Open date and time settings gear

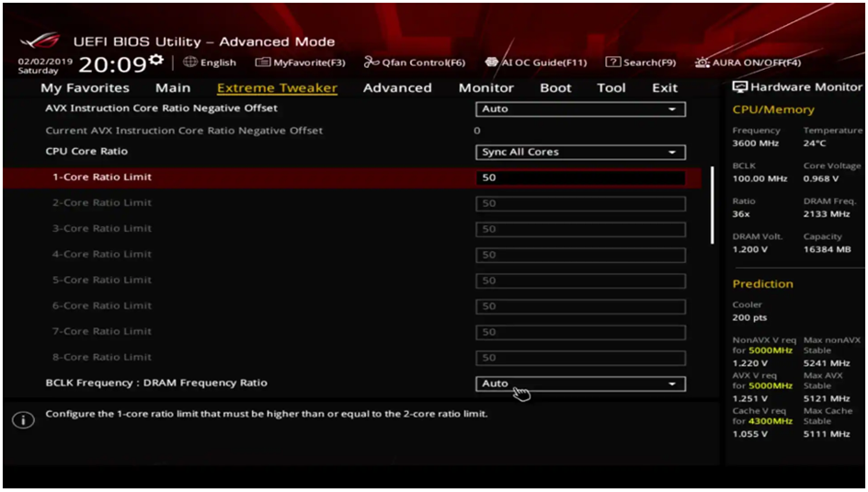[x=156, y=61]
